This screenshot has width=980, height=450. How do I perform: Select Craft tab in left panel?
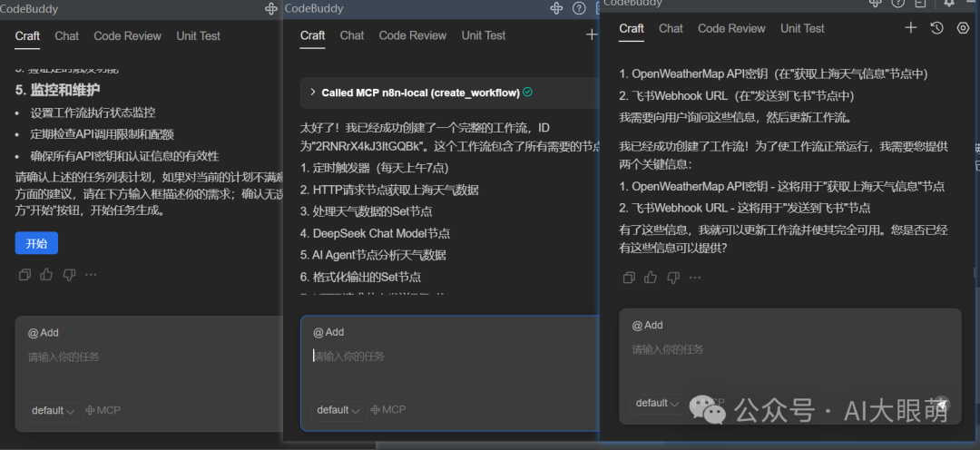(27, 36)
